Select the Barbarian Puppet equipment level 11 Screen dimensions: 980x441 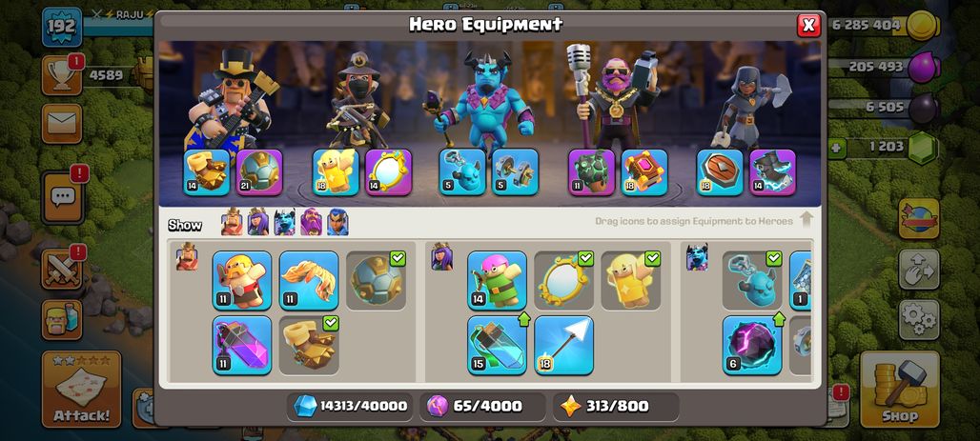[x=242, y=280]
